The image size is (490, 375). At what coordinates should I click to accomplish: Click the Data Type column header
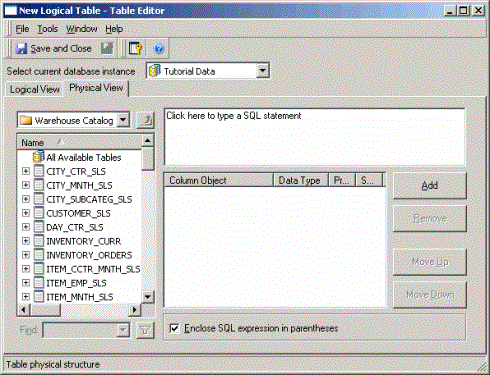click(301, 180)
